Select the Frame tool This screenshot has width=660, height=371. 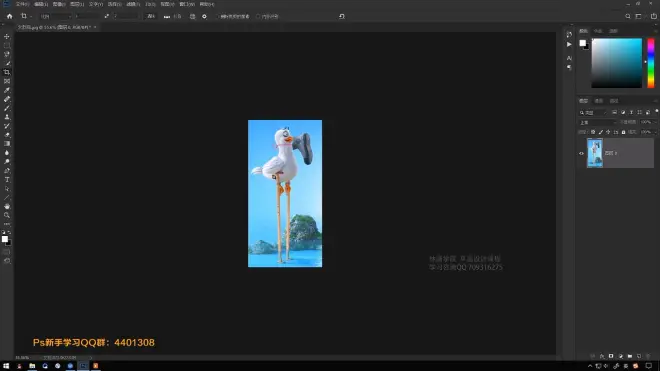7,81
